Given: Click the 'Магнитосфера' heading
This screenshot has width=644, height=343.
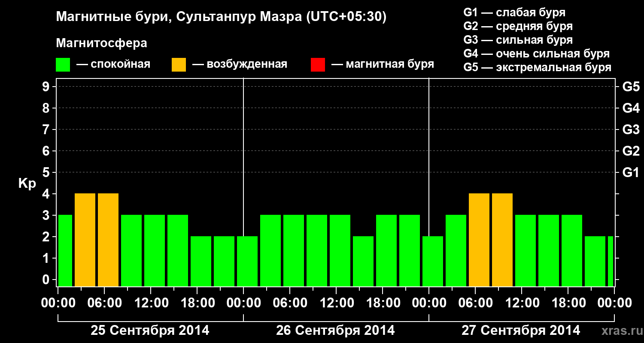Looking at the screenshot, I should pyautogui.click(x=101, y=43).
